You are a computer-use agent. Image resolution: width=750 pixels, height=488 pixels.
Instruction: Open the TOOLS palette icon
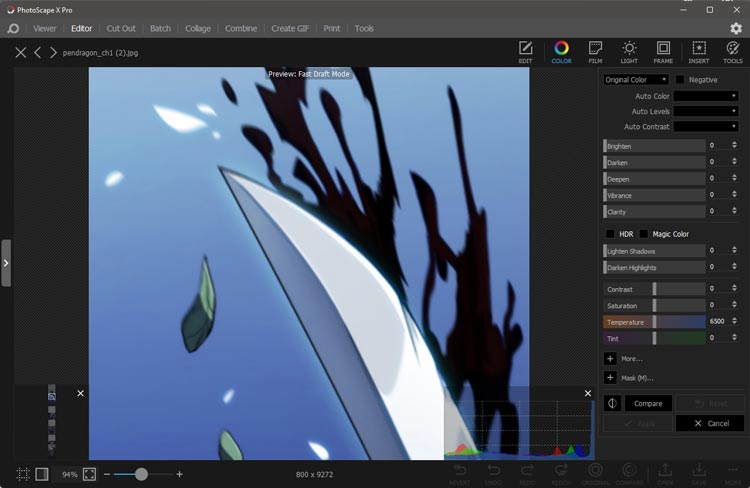tap(732, 52)
